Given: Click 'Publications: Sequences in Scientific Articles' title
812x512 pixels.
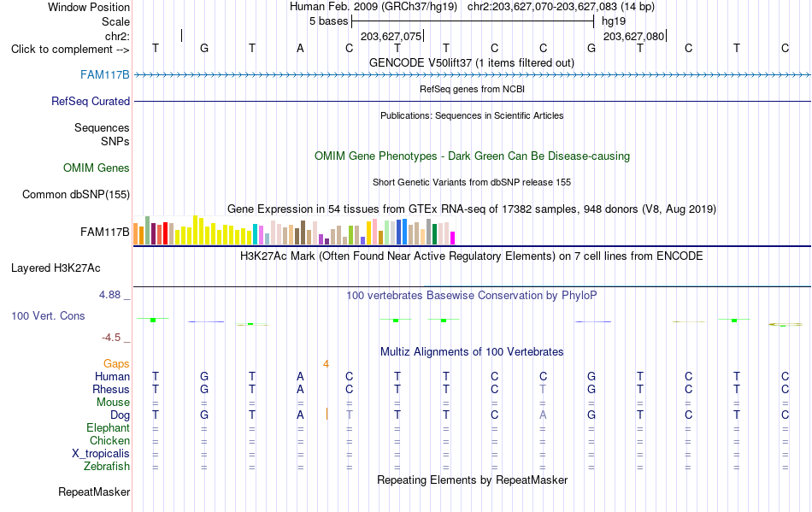Looking at the screenshot, I should pos(472,115).
